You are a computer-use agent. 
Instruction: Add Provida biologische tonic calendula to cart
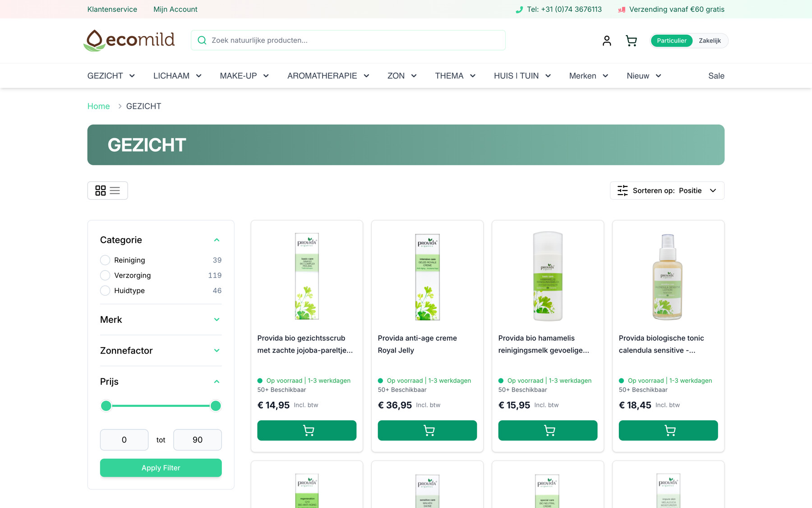pos(668,430)
